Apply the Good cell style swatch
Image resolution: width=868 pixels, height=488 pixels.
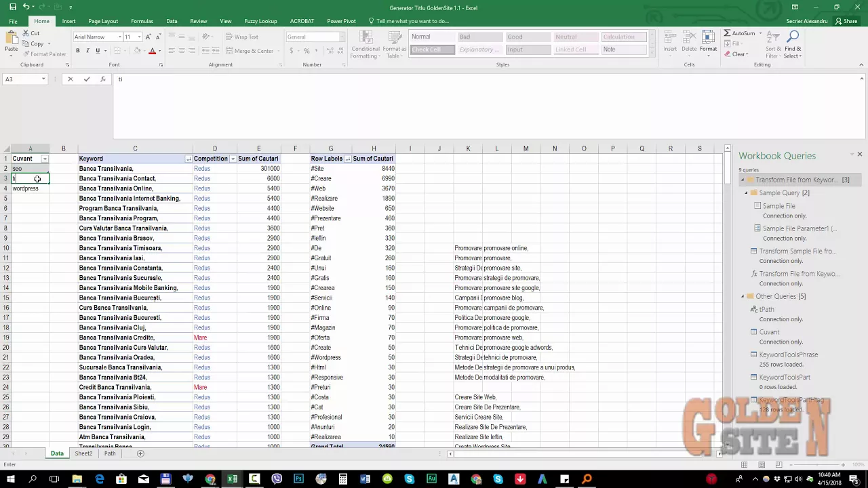(528, 37)
